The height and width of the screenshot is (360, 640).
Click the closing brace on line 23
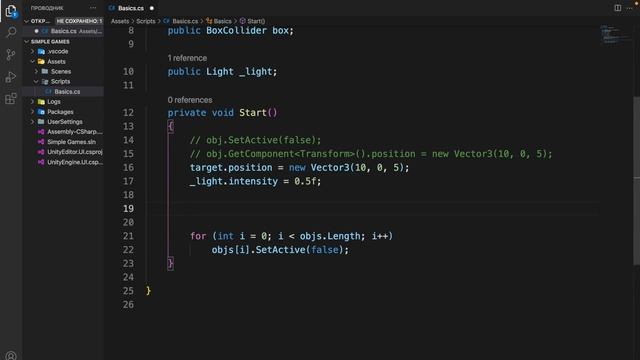pos(171,263)
